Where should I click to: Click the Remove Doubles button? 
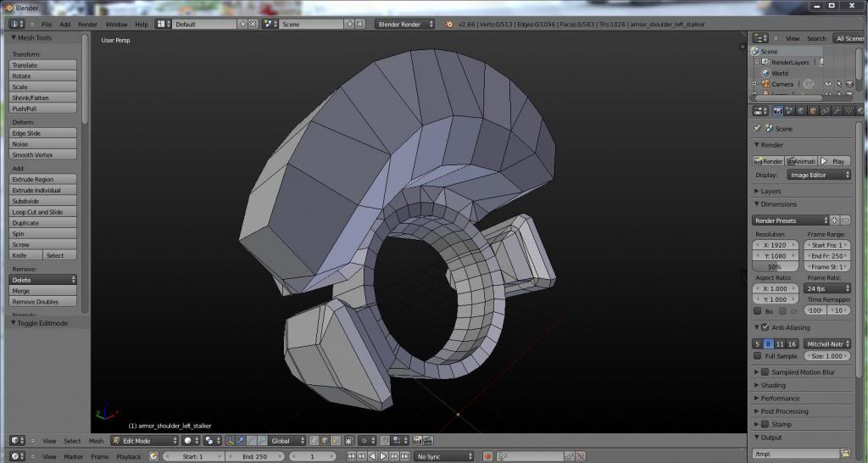[42, 302]
